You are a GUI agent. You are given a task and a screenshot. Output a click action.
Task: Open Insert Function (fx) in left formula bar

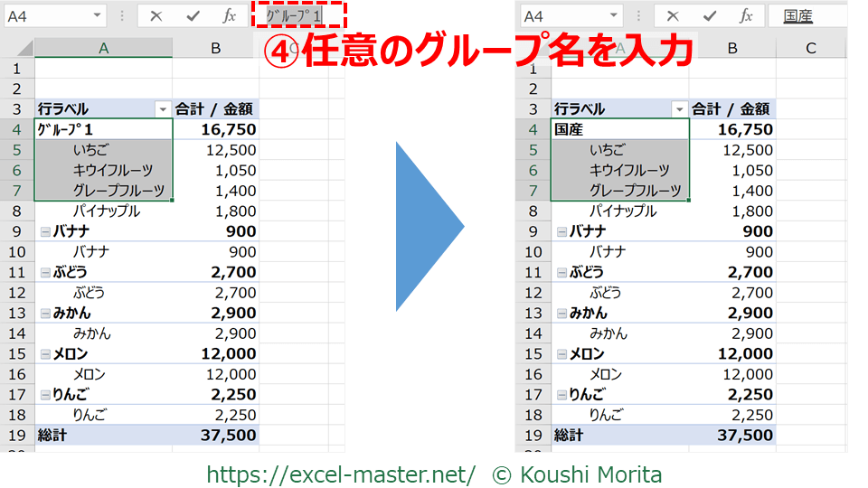pos(230,16)
